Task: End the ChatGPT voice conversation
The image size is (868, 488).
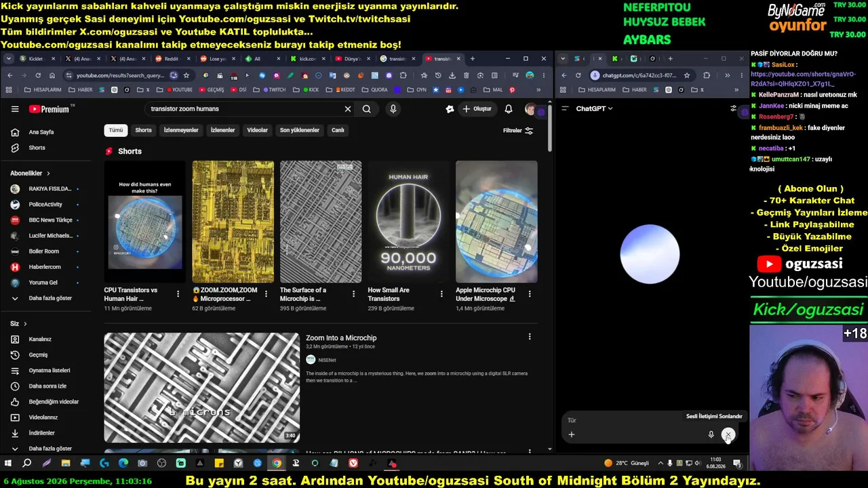Action: point(728,434)
